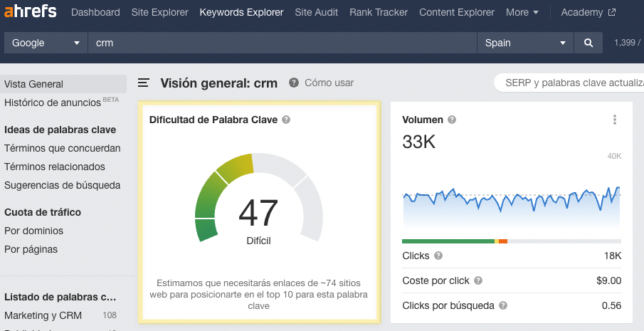
Task: Click the help icon beside Volumen
Action: pos(452,120)
